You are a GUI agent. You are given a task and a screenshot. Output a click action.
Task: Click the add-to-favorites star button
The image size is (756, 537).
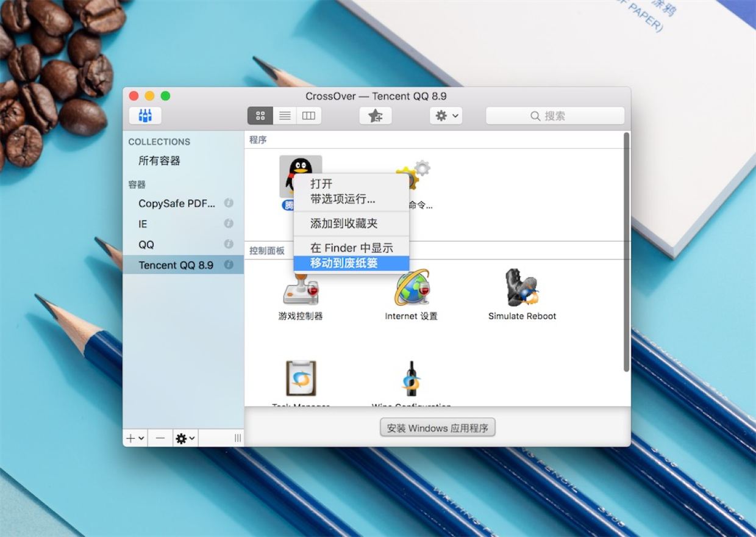(376, 115)
